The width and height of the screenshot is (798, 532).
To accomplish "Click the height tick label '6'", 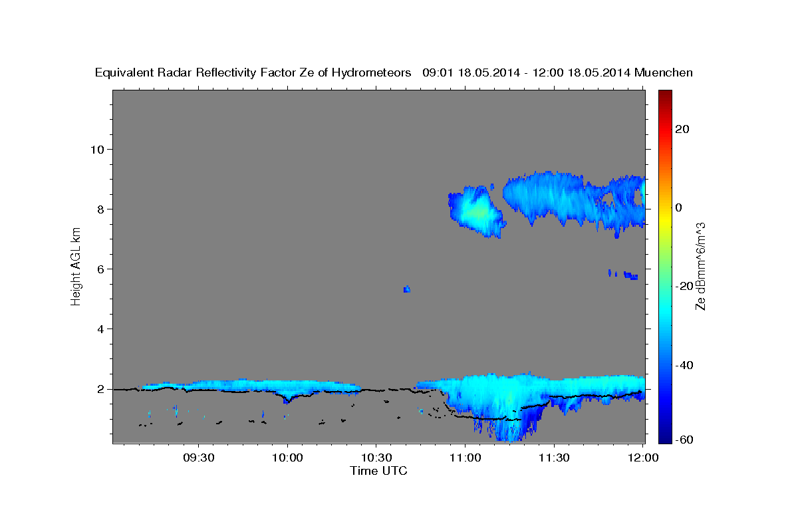I will (x=100, y=269).
